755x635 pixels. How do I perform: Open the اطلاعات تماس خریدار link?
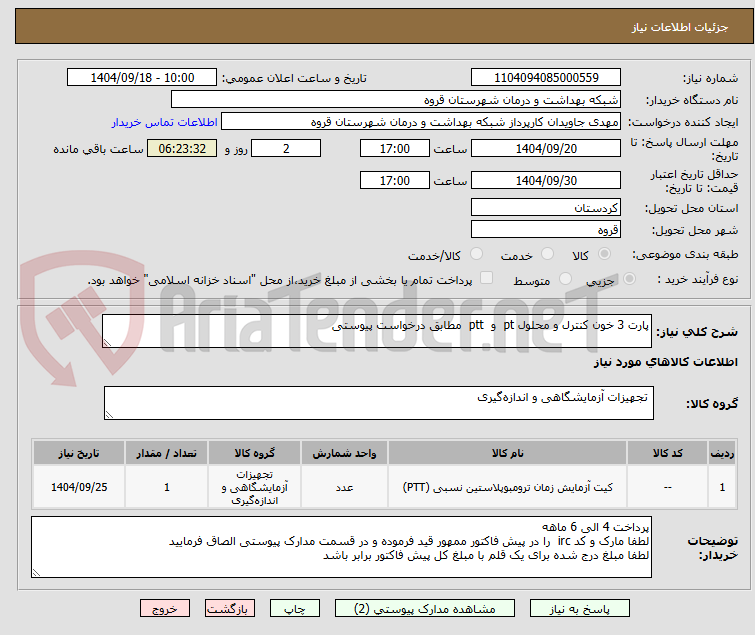coord(165,122)
